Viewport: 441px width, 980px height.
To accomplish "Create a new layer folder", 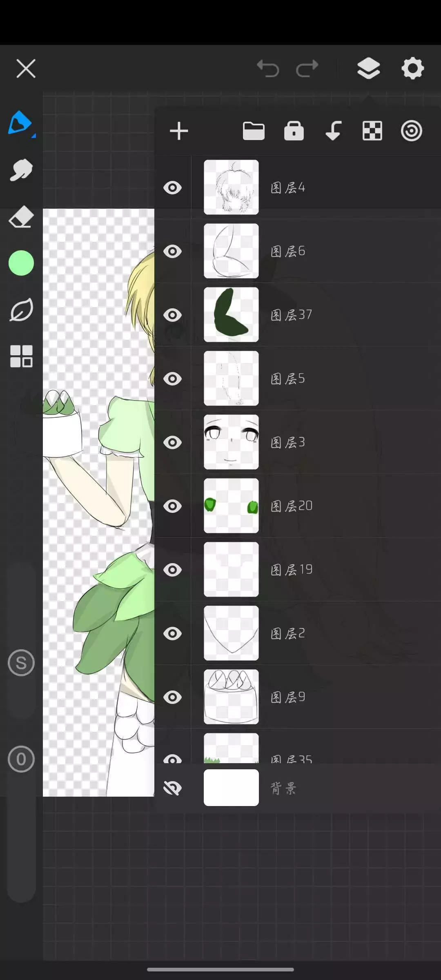I will [254, 131].
